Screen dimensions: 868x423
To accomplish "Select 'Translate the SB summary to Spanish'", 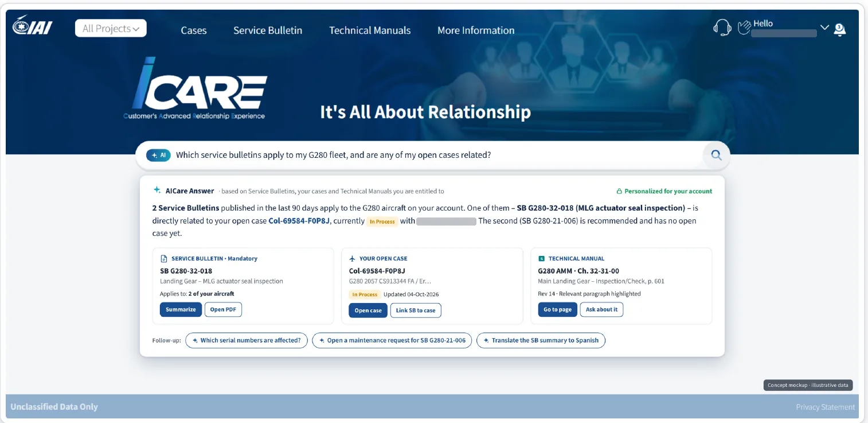I will click(x=541, y=340).
